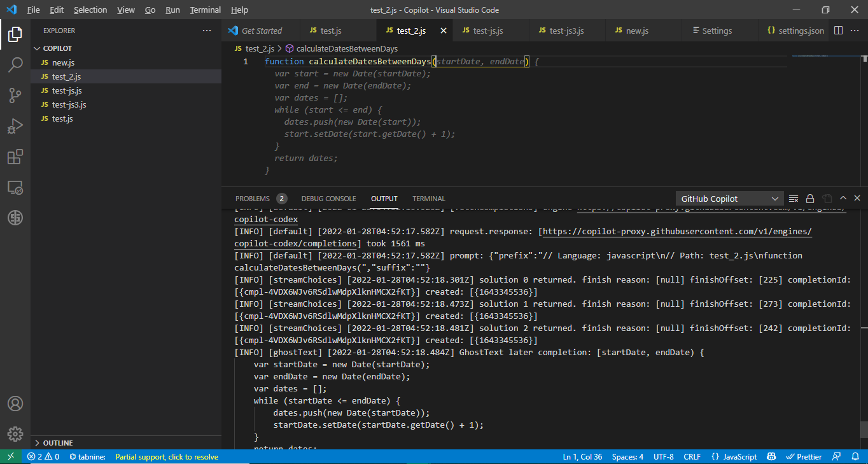The image size is (868, 464).
Task: Open the Go menu
Action: (150, 10)
